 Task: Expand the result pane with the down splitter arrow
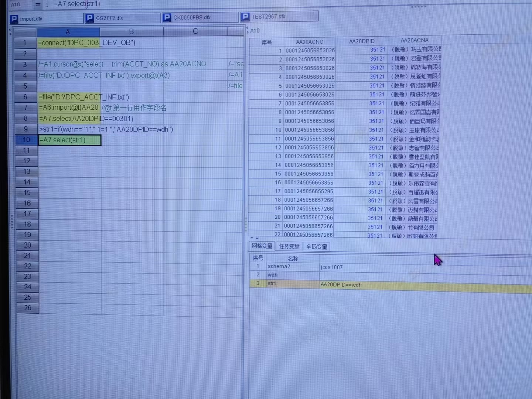pyautogui.click(x=257, y=238)
